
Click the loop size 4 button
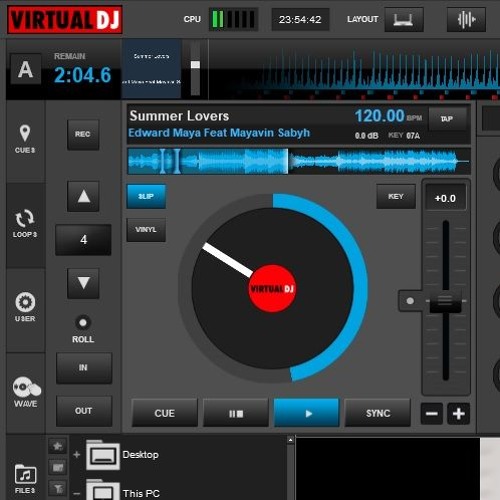83,240
